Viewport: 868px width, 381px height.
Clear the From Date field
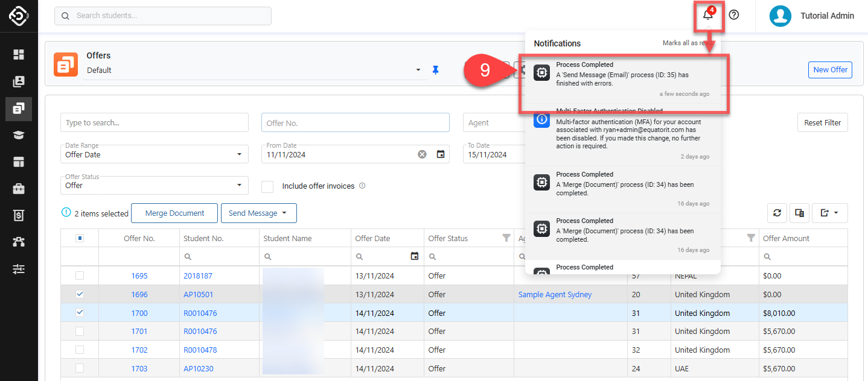423,154
